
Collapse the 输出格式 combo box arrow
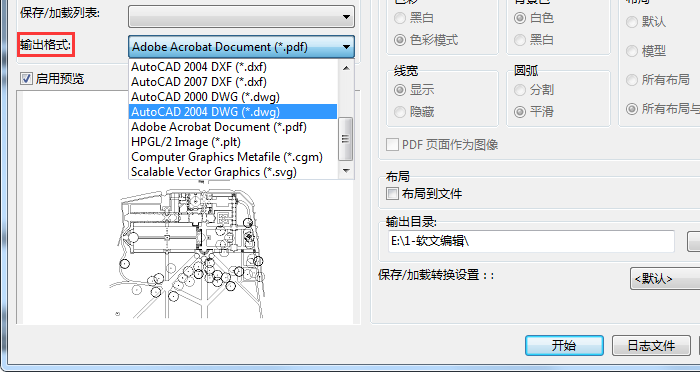click(346, 47)
